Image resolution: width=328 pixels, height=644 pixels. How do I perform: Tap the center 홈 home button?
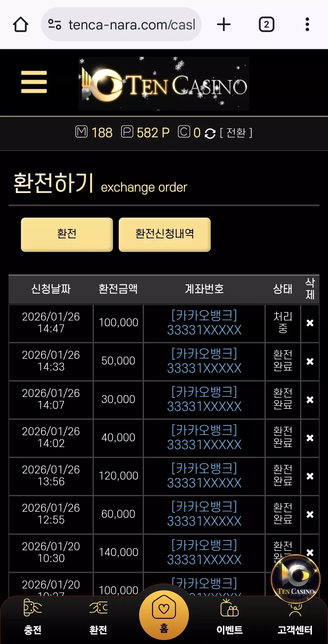(x=164, y=615)
